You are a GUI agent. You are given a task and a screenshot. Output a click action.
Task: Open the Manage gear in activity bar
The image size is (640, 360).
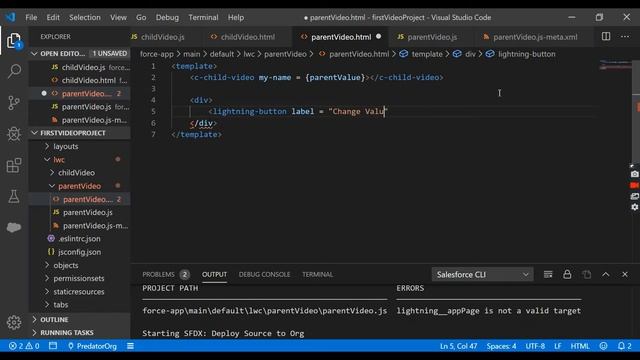[14, 322]
